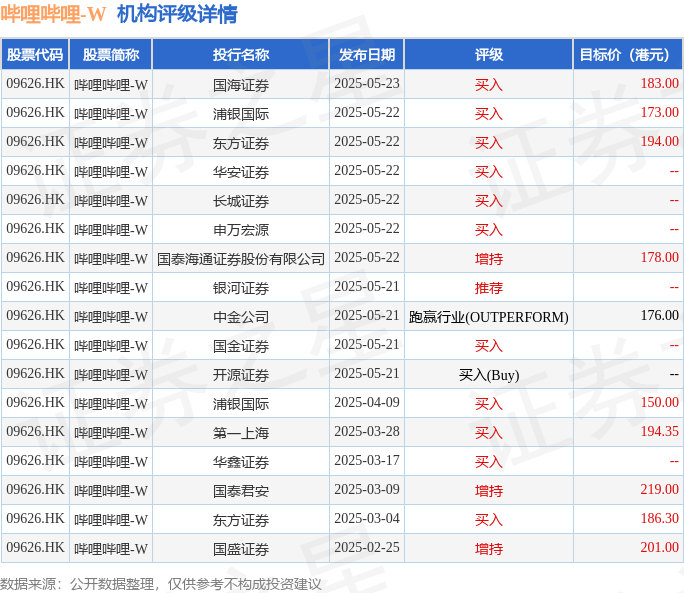Select the date 2025-02-25
The width and height of the screenshot is (684, 593).
tap(367, 548)
